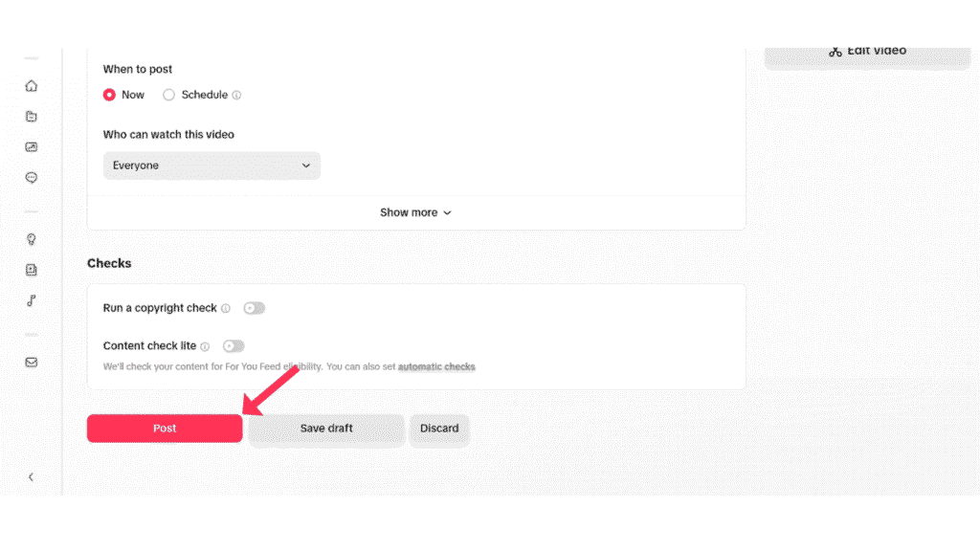Expand the Show more section
980x551 pixels.
click(x=415, y=212)
